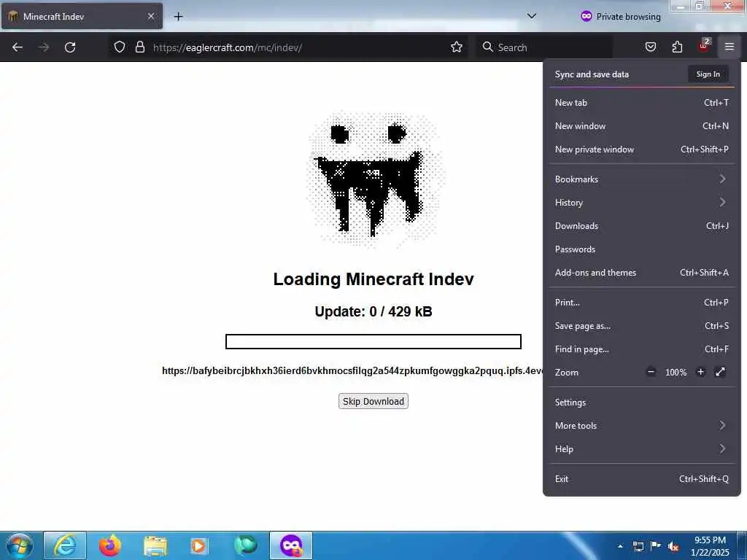The image size is (747, 560).
Task: Click the green bird taskbar icon
Action: pyautogui.click(x=245, y=545)
